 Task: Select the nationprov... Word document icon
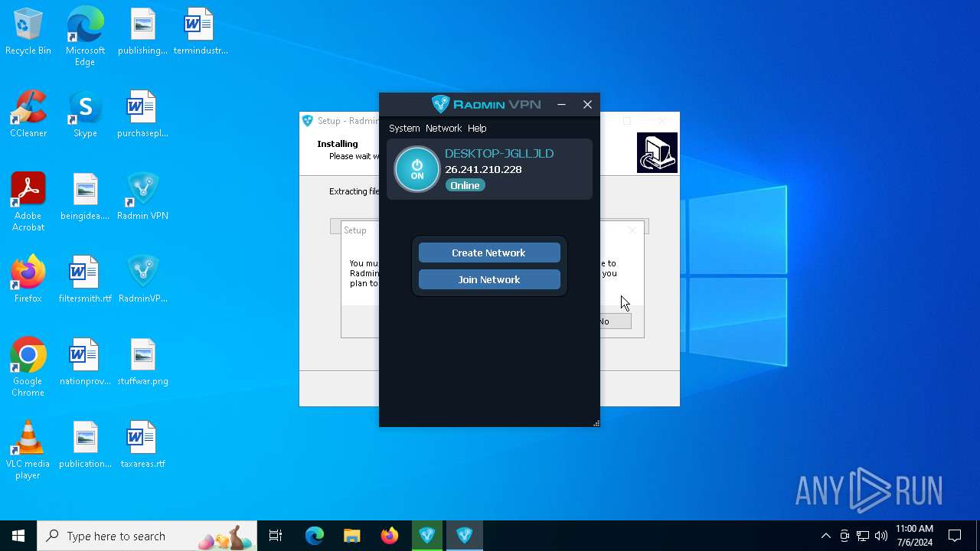point(85,363)
